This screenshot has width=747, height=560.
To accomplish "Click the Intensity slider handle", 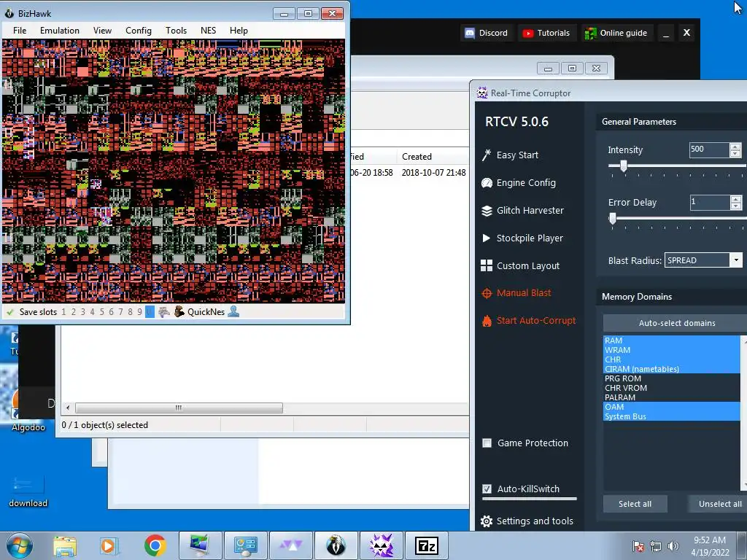I will 623,166.
